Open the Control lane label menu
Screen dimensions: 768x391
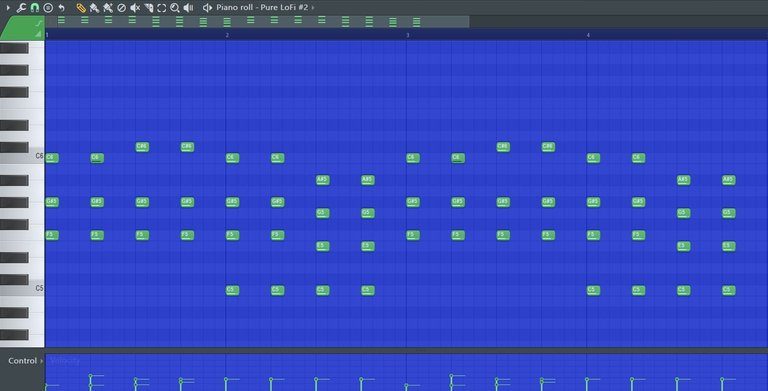tap(23, 361)
